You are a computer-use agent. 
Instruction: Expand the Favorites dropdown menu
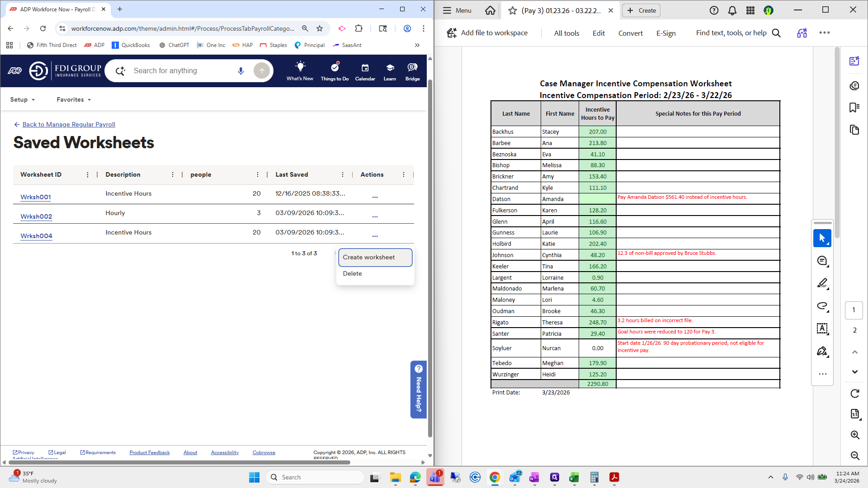coord(73,99)
